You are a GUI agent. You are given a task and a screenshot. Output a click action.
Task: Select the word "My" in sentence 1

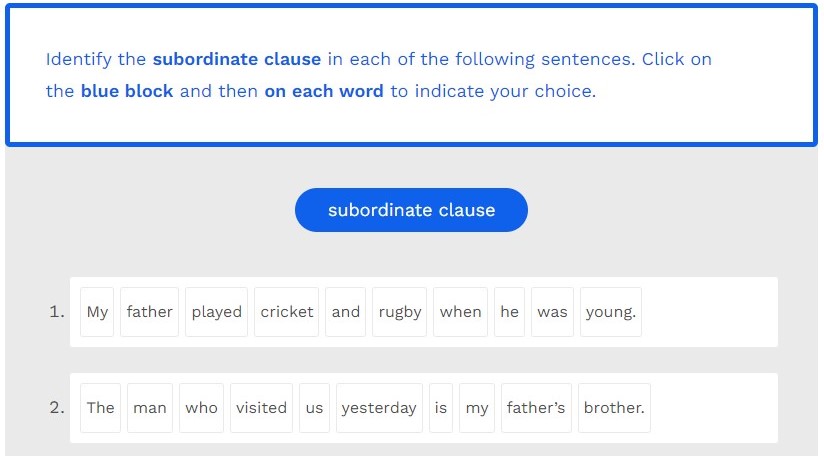point(97,312)
